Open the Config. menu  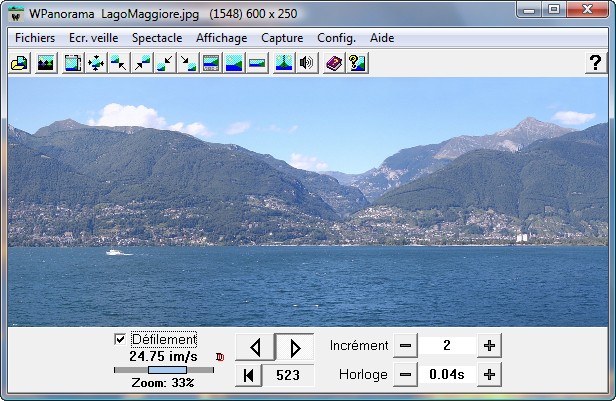click(336, 38)
